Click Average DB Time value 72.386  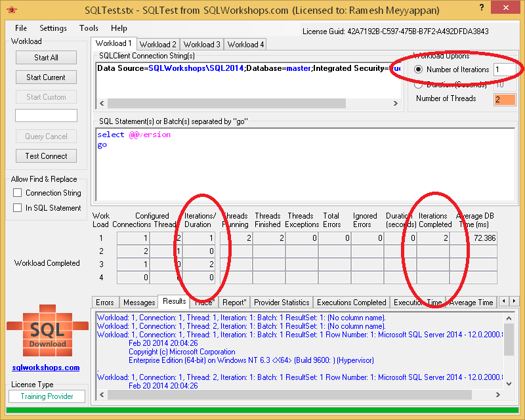(473, 238)
